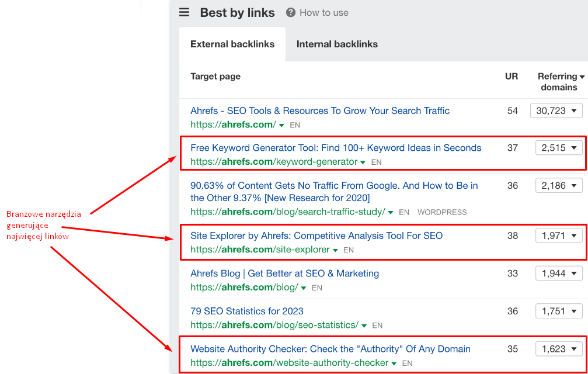The width and height of the screenshot is (588, 374).
Task: Expand the seo-statistics URL dropdown arrow
Action: pyautogui.click(x=364, y=325)
